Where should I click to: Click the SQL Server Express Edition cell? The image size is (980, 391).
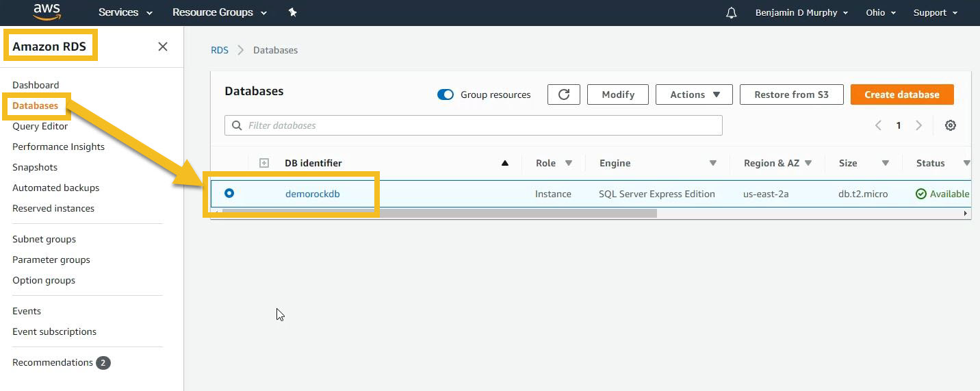point(656,194)
